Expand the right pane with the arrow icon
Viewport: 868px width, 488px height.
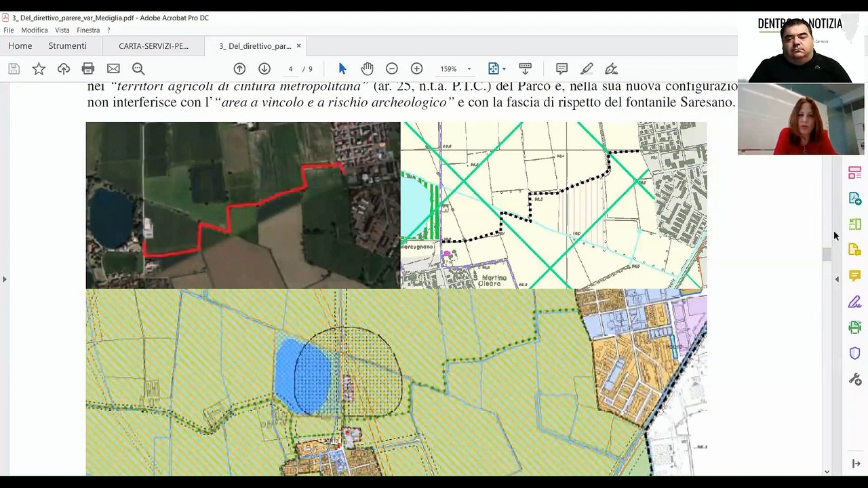coord(856,464)
